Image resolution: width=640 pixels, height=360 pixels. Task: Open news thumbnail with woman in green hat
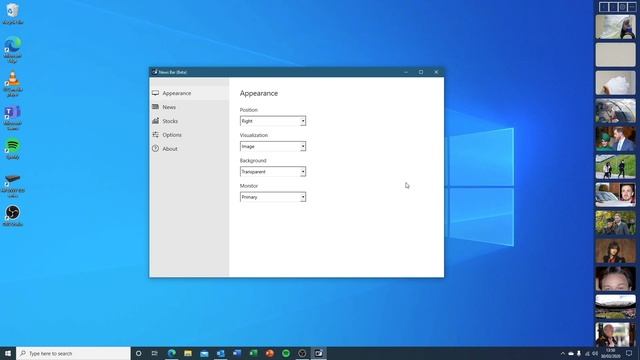(x=616, y=138)
